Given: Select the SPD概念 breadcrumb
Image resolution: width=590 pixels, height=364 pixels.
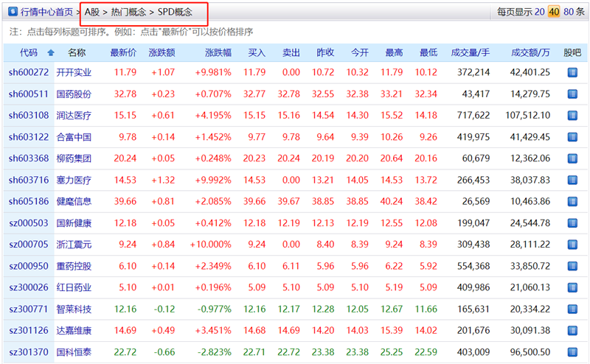Looking at the screenshot, I should click(175, 12).
